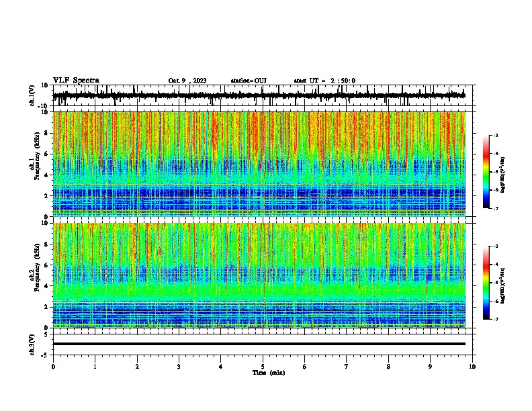
Task: Click the flat ch.3 voltage trace line
Action: (x=259, y=344)
